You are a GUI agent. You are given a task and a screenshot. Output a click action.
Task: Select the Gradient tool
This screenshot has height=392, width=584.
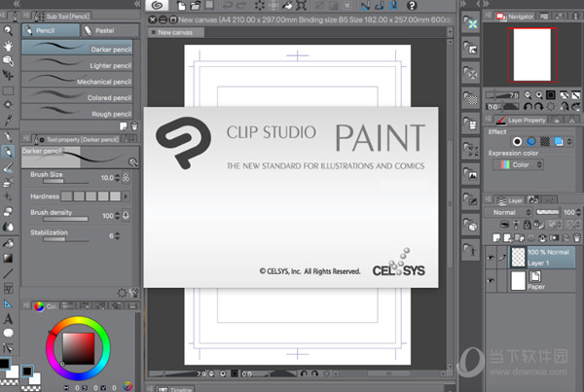point(8,258)
